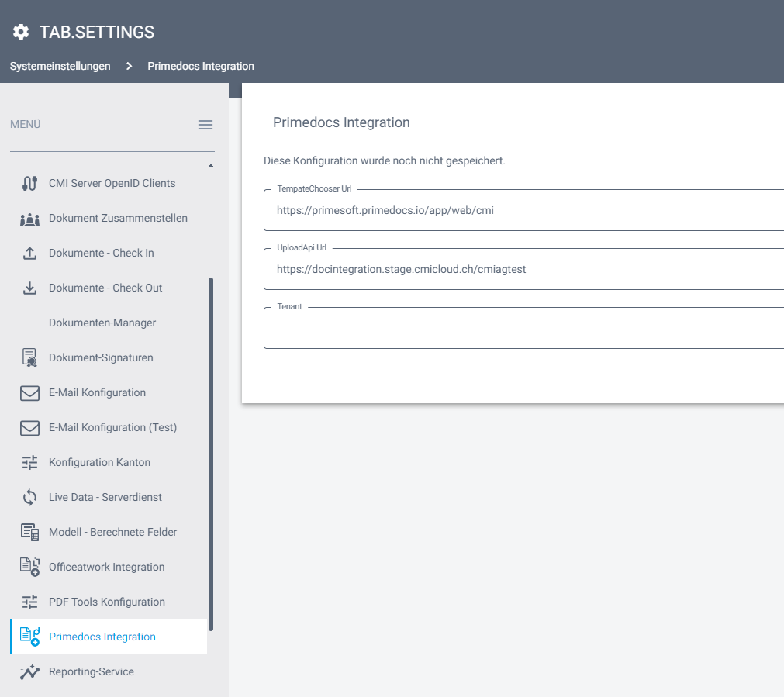Click the breadcrumb chevron separator

click(129, 67)
